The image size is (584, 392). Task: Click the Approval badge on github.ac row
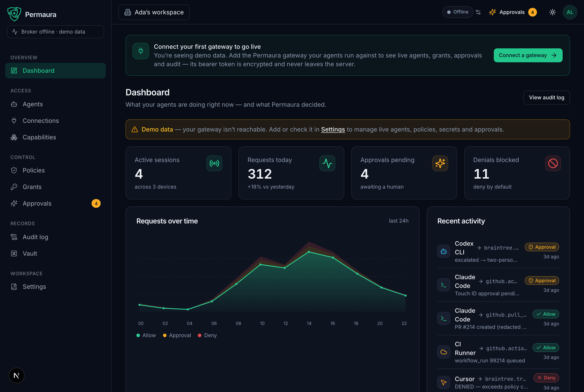coord(542,280)
